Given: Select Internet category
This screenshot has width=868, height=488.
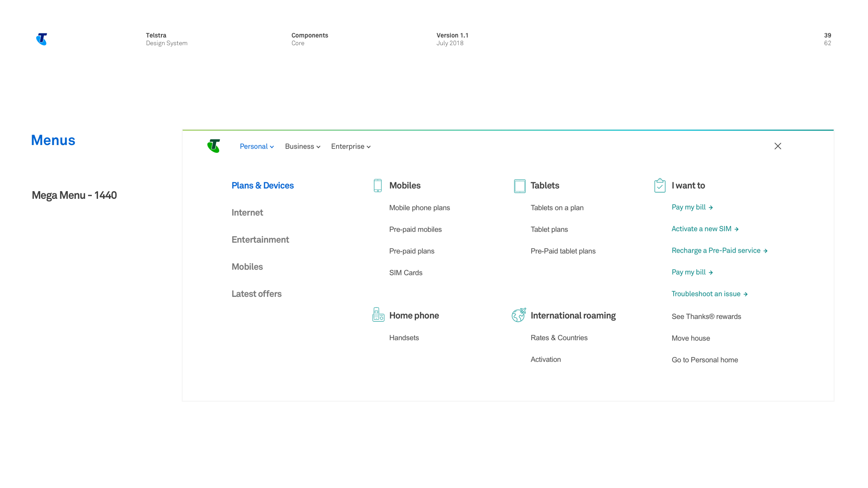Looking at the screenshot, I should click(247, 212).
